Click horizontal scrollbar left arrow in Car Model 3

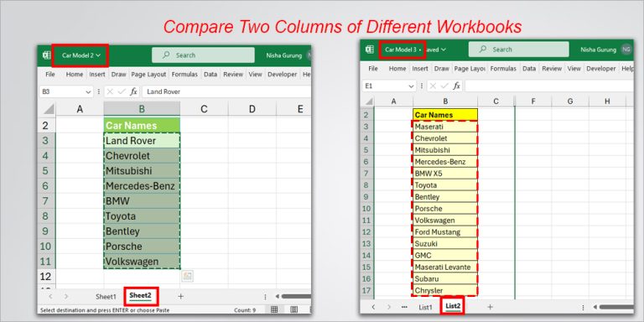click(595, 307)
